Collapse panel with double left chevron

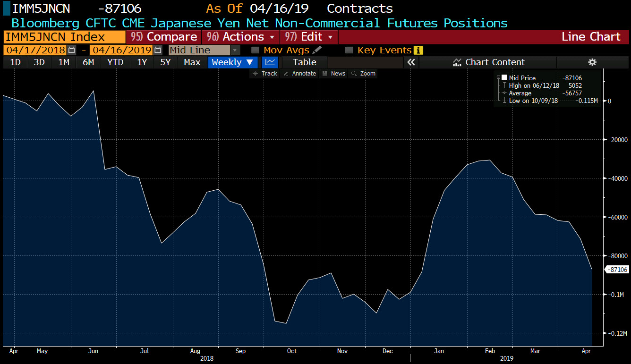[x=411, y=62]
